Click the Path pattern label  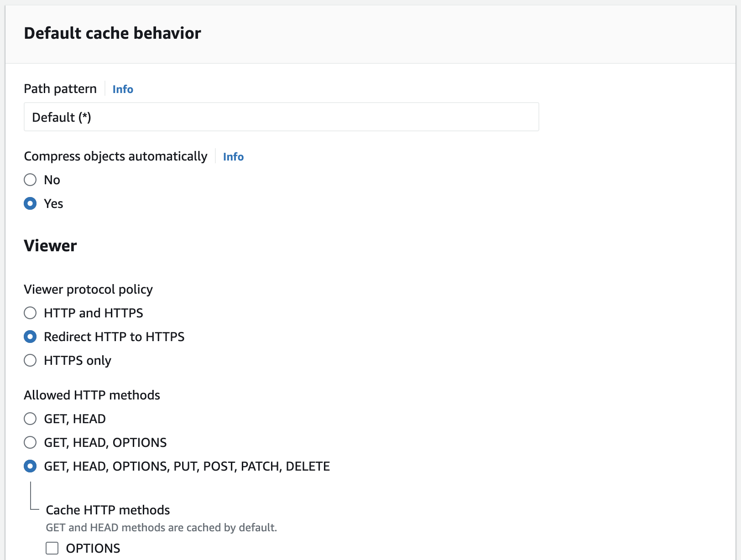pyautogui.click(x=60, y=88)
